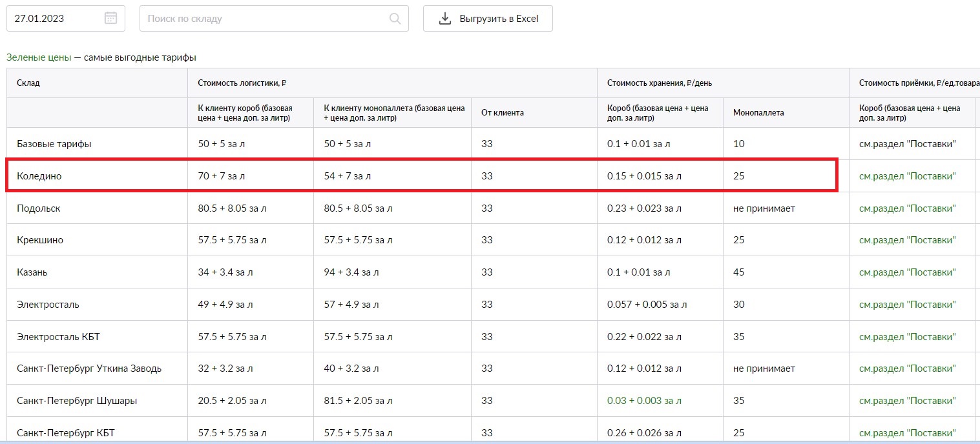Click the magnifier icon in warehouse search
980x444 pixels.
395,19
